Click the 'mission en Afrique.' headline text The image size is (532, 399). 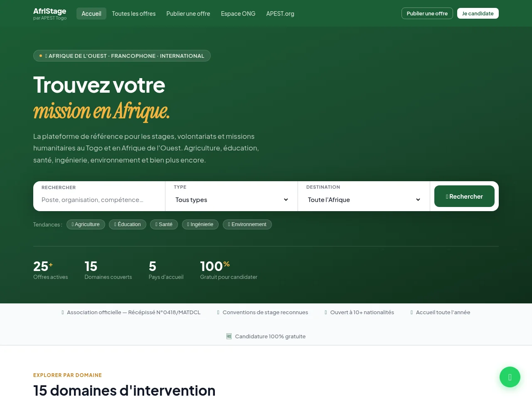coord(101,111)
